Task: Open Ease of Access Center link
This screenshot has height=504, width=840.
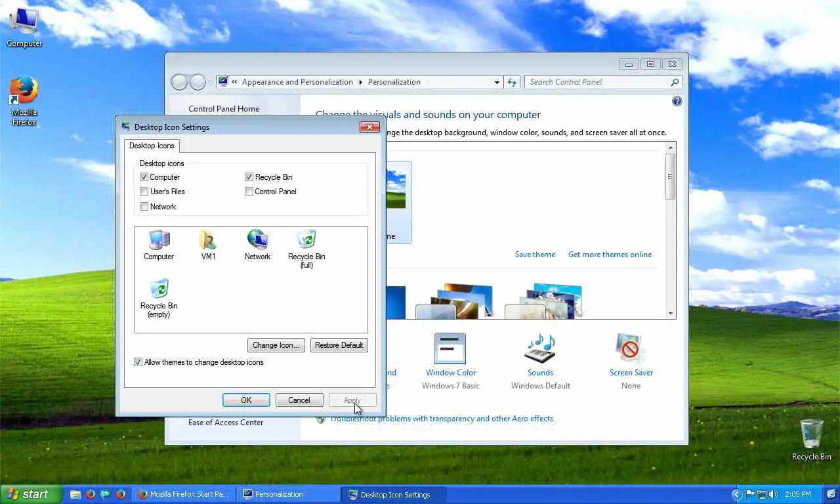Action: coord(226,423)
